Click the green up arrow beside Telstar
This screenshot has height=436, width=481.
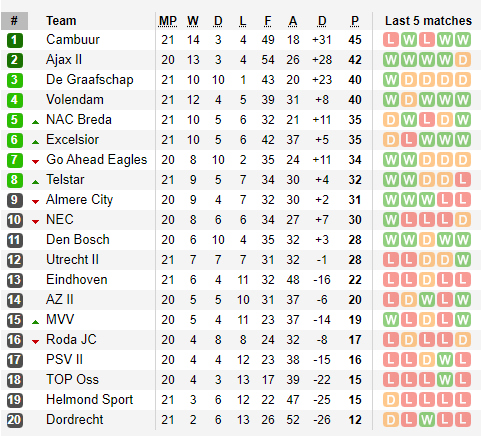(x=35, y=182)
